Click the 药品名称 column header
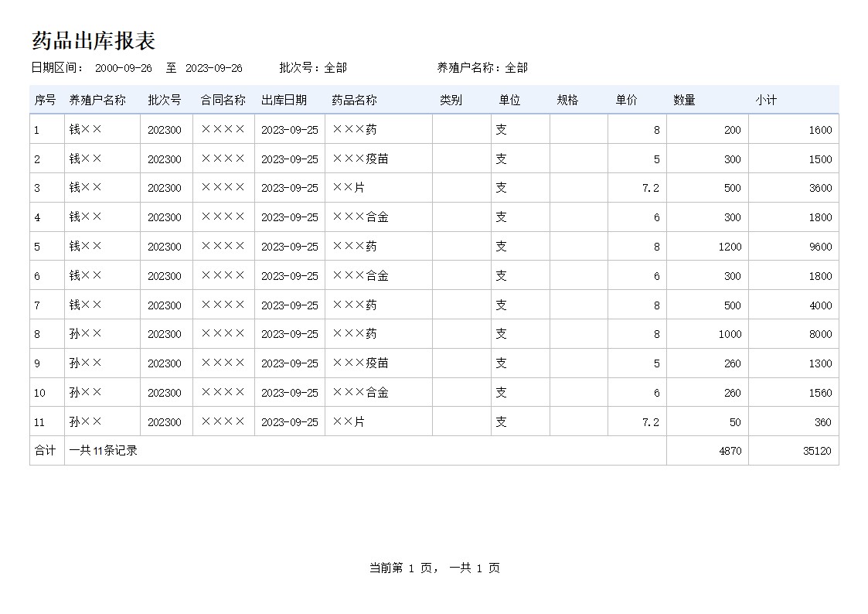 pos(354,101)
